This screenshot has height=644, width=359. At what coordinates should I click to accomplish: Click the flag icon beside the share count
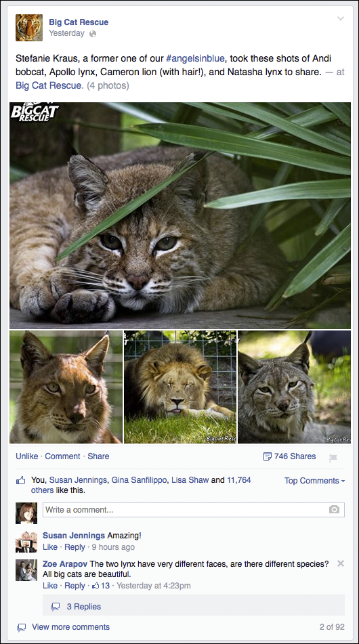click(x=333, y=458)
